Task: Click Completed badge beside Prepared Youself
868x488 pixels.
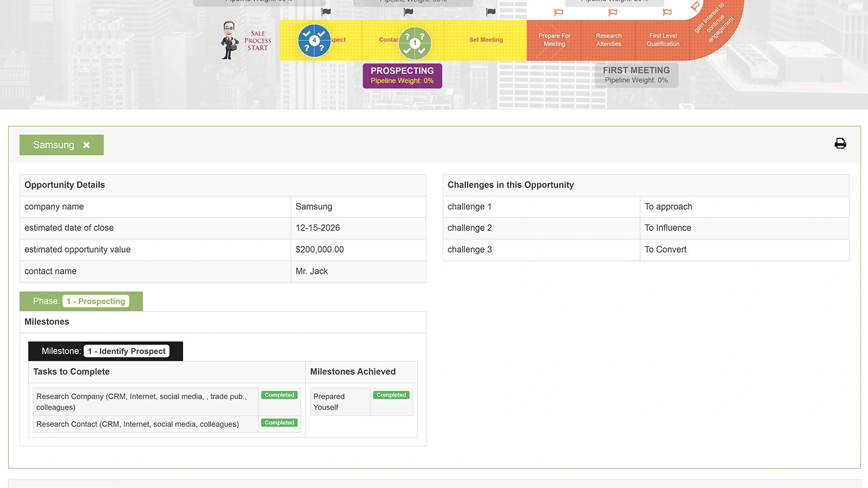Action: click(x=391, y=395)
